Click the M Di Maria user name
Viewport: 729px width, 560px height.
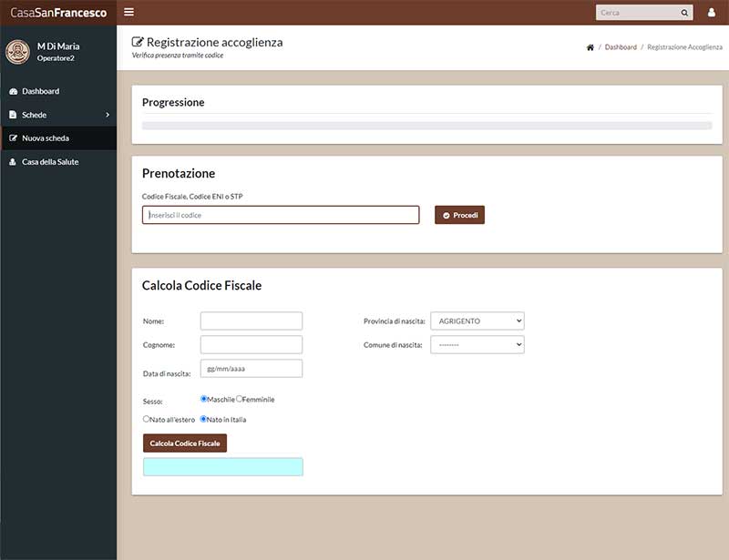(58, 46)
